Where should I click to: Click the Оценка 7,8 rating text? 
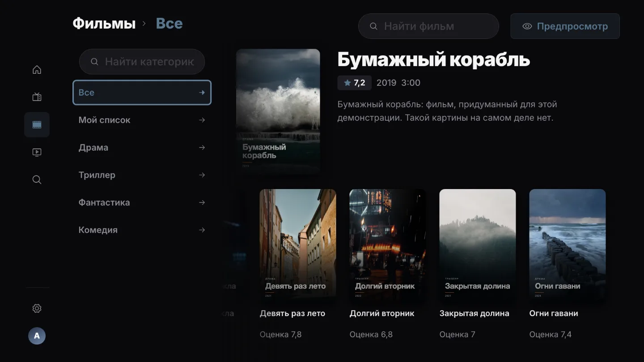click(281, 334)
